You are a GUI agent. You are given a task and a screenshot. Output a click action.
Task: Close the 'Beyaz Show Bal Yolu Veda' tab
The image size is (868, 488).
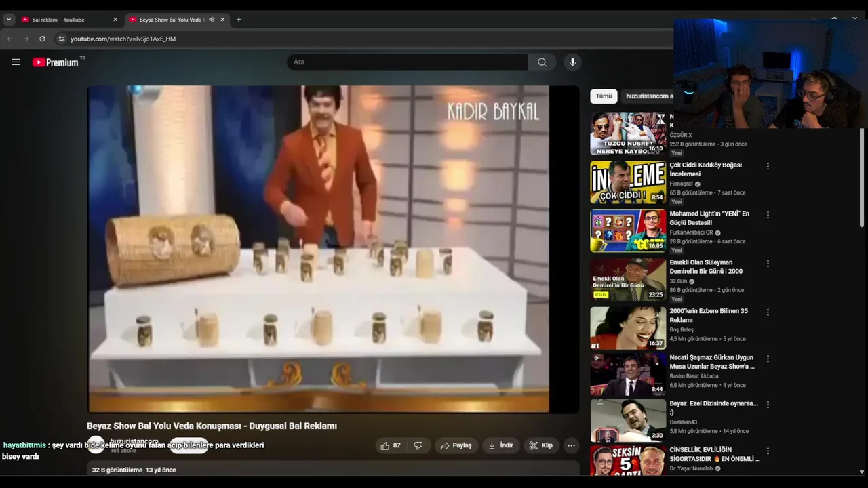[x=222, y=20]
